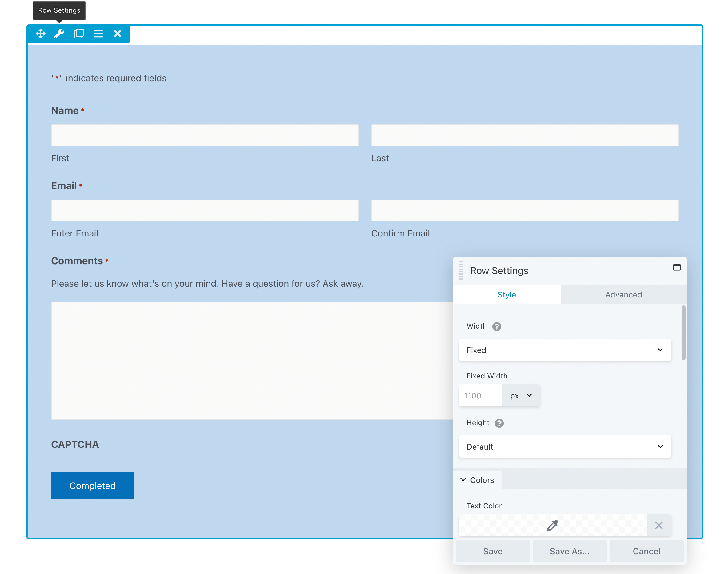The height and width of the screenshot is (574, 728).
Task: Click the Cancel button
Action: tap(646, 551)
